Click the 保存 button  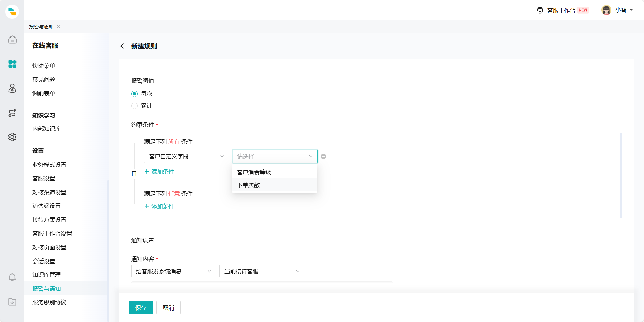pos(141,307)
